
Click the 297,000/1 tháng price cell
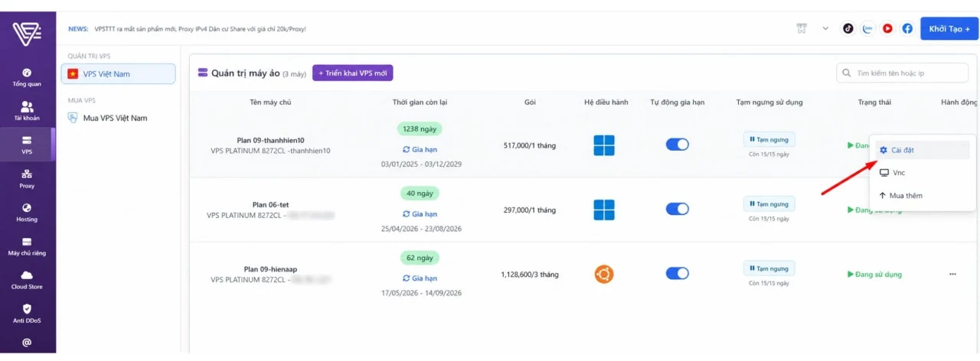tap(530, 210)
